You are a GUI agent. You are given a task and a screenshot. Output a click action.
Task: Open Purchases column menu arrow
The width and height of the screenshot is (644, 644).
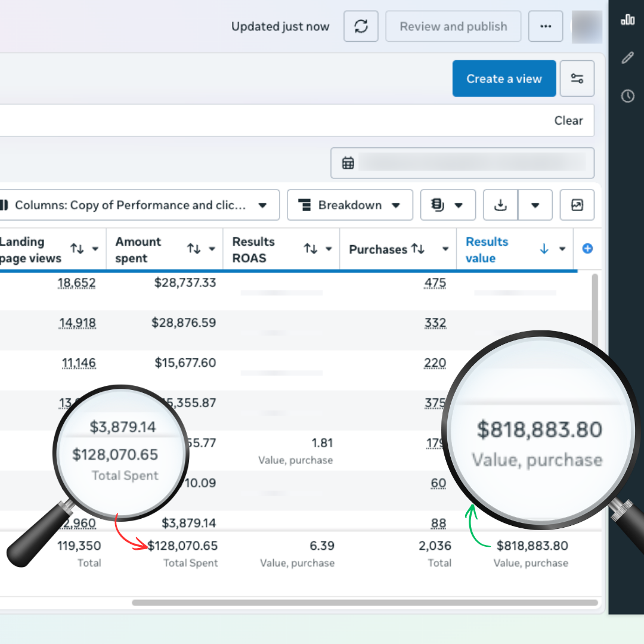[x=445, y=249]
